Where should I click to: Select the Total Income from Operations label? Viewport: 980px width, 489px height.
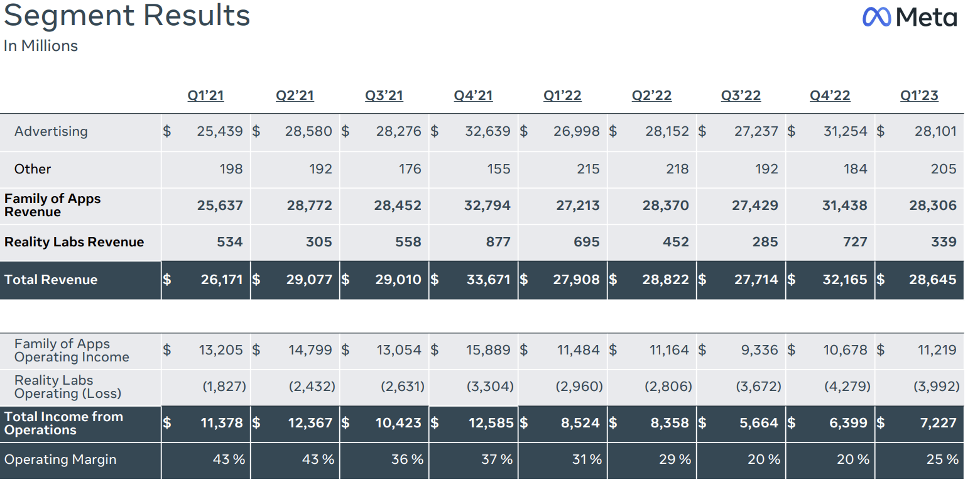pos(63,423)
